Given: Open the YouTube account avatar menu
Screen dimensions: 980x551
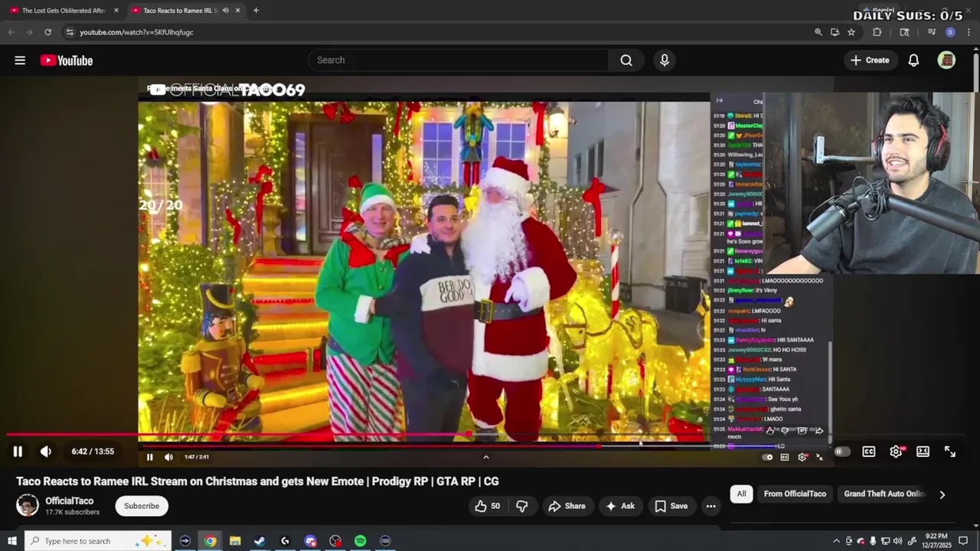Looking at the screenshot, I should pyautogui.click(x=947, y=60).
